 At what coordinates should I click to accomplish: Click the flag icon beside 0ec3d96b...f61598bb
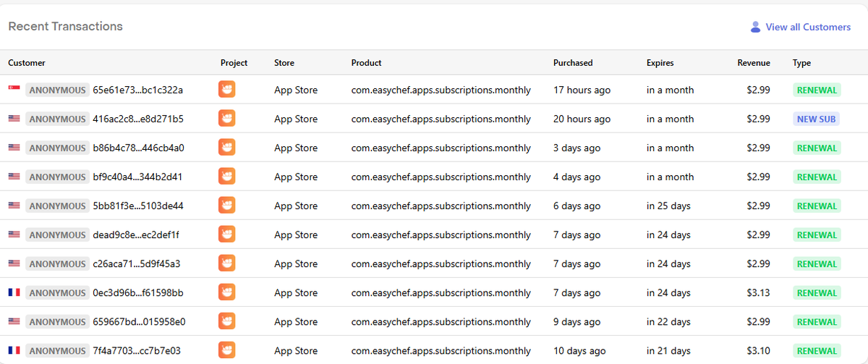[14, 292]
